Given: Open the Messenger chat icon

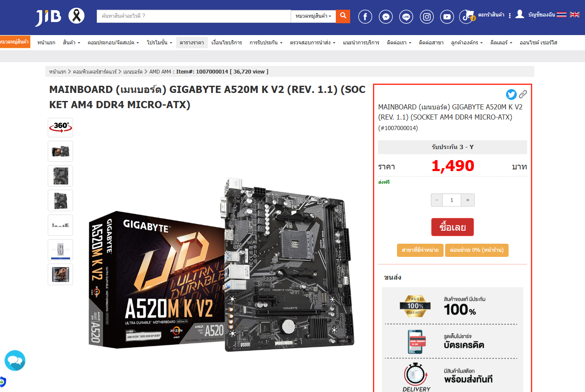Looking at the screenshot, I should pos(386,16).
